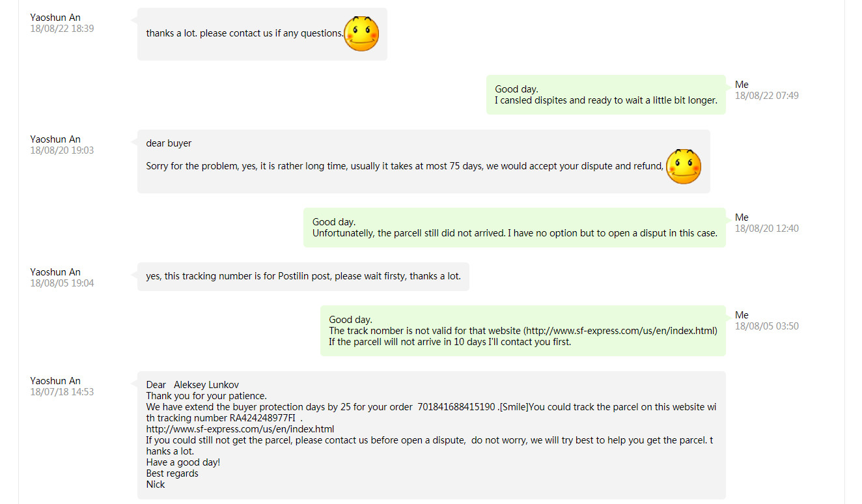The image size is (862, 504).
Task: Click Yaoshun An's name above 18/07/18 14:53
Action: pyautogui.click(x=55, y=381)
